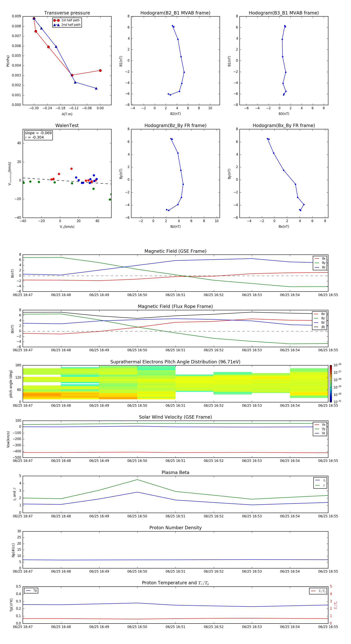Click the "B3(nT)" x-axis label
351x644 pixels.
coord(284,114)
